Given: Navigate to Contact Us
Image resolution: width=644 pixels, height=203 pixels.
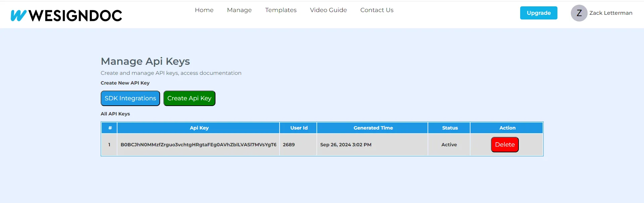Looking at the screenshot, I should coord(377,10).
